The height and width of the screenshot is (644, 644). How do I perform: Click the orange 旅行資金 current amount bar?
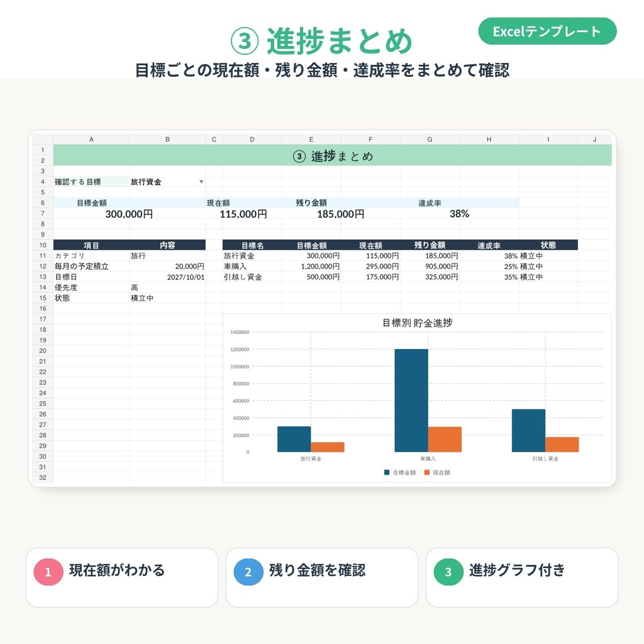[327, 447]
